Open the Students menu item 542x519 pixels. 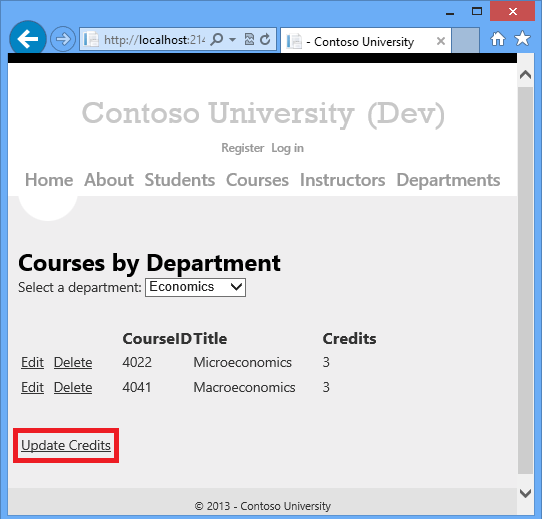click(x=180, y=180)
